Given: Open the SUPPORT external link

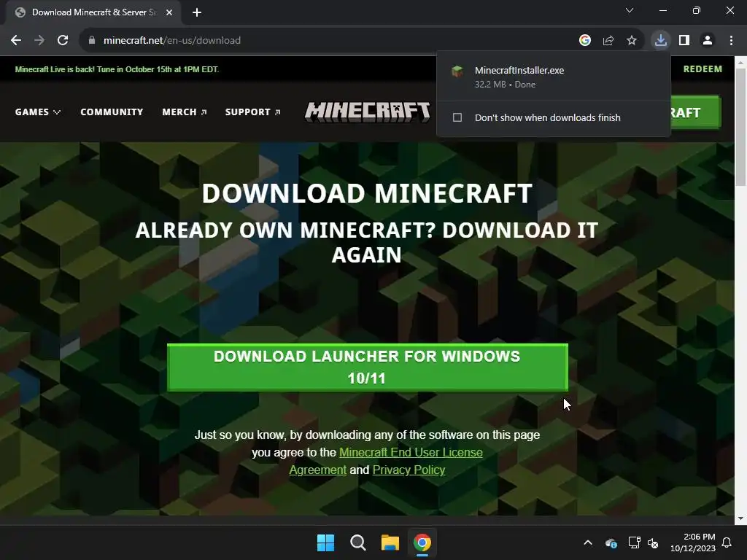Looking at the screenshot, I should 252,112.
